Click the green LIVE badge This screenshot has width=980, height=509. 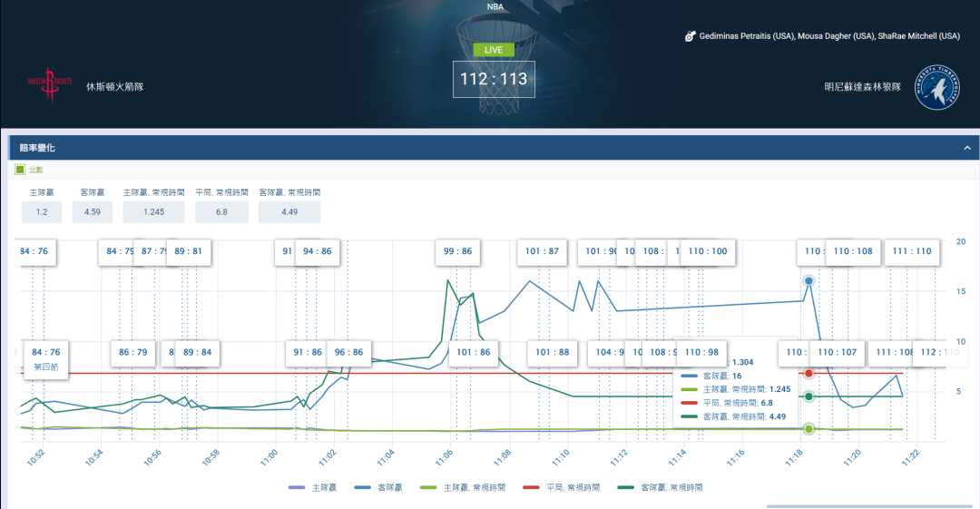[493, 49]
